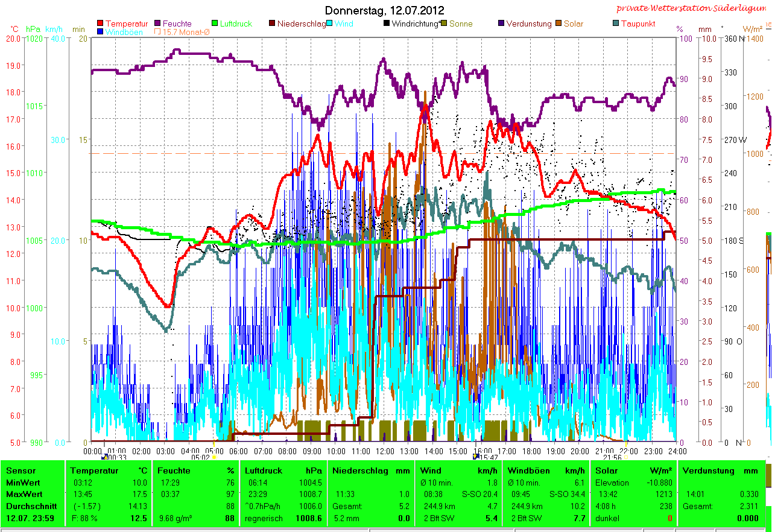Select the green Luftdruck legend marker
This screenshot has height=532, width=772.
[215, 24]
